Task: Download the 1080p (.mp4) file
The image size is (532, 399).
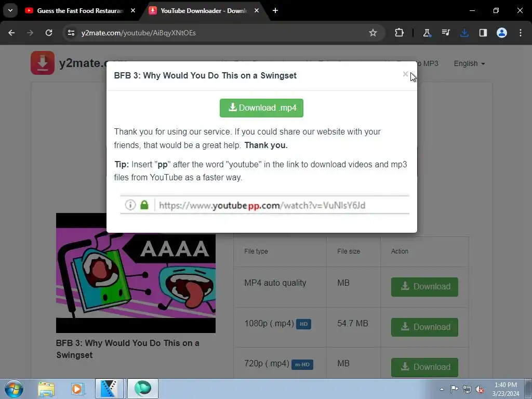Action: [424, 327]
